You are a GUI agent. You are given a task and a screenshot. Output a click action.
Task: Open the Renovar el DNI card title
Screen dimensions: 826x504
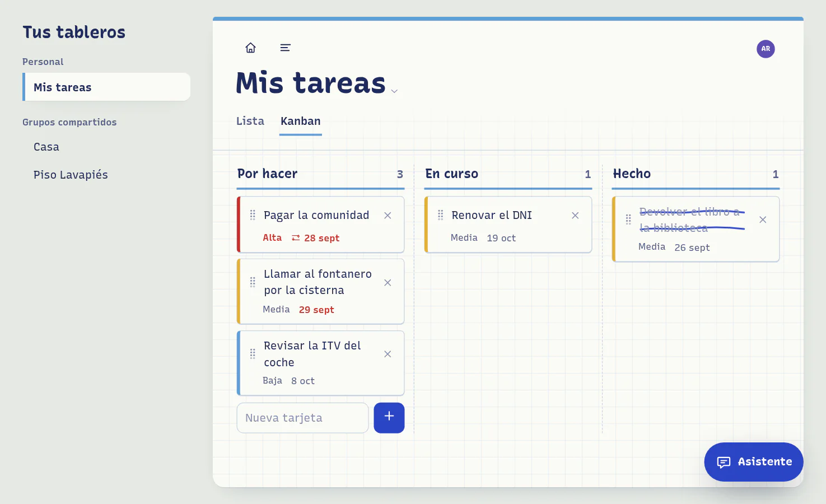(492, 215)
